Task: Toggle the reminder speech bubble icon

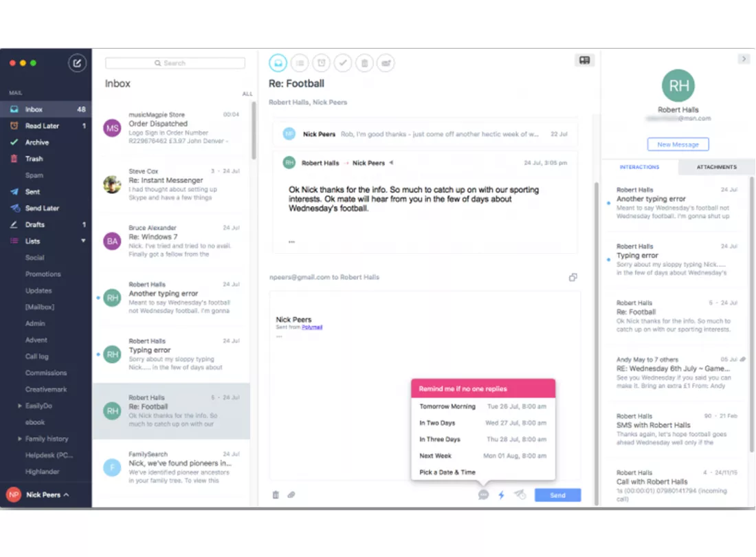Action: click(x=482, y=494)
